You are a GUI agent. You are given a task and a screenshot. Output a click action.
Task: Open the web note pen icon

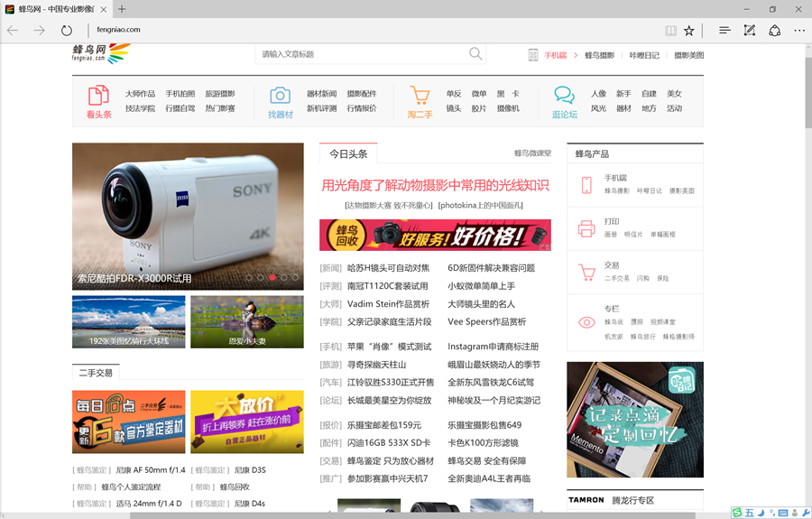(750, 31)
